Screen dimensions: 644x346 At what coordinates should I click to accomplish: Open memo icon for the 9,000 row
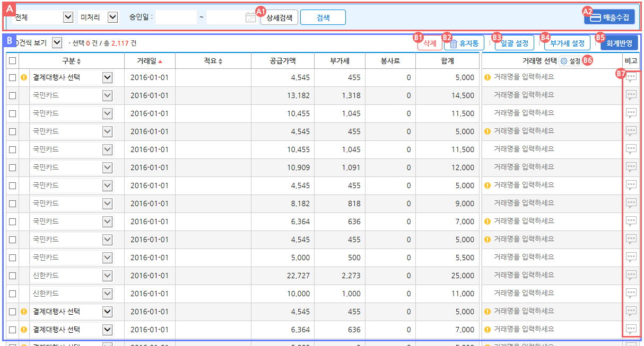click(631, 203)
